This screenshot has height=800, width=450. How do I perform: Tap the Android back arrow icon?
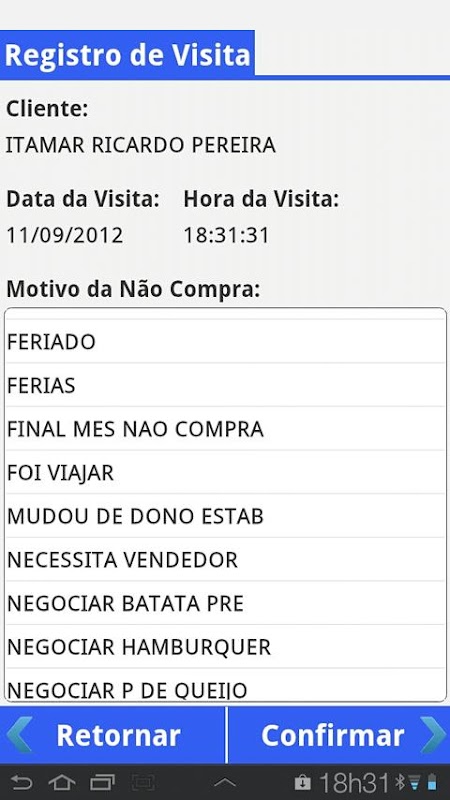click(x=21, y=782)
